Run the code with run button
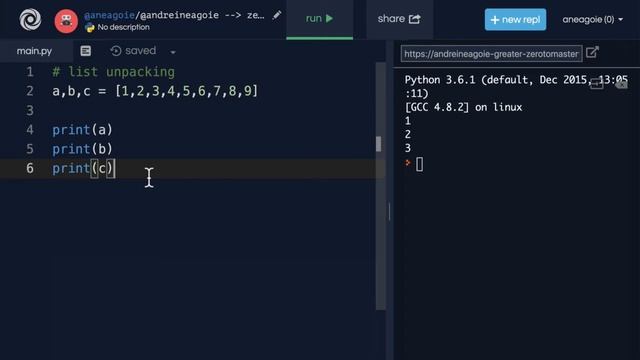 coord(320,19)
